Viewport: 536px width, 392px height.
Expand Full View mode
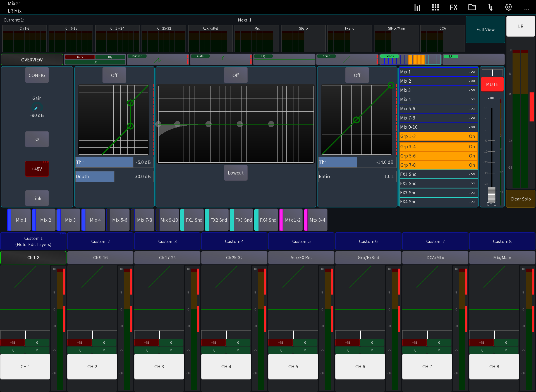[485, 29]
